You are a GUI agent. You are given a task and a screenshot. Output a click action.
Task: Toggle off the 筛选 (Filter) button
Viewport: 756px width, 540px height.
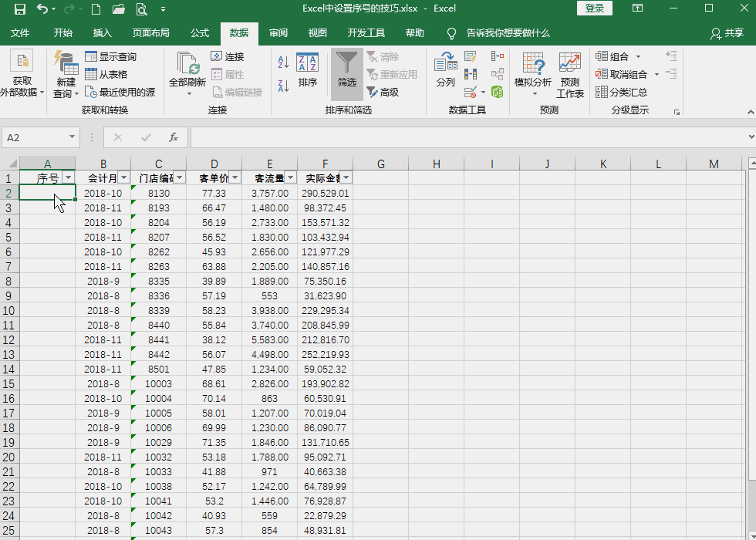click(346, 73)
